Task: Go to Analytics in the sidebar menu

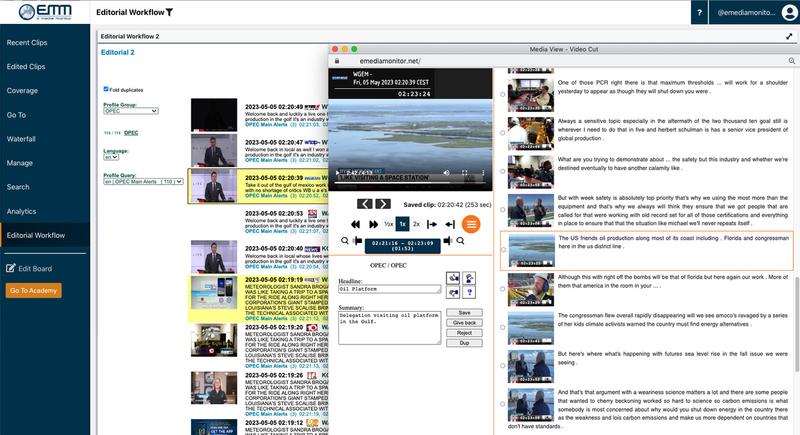Action: click(21, 211)
